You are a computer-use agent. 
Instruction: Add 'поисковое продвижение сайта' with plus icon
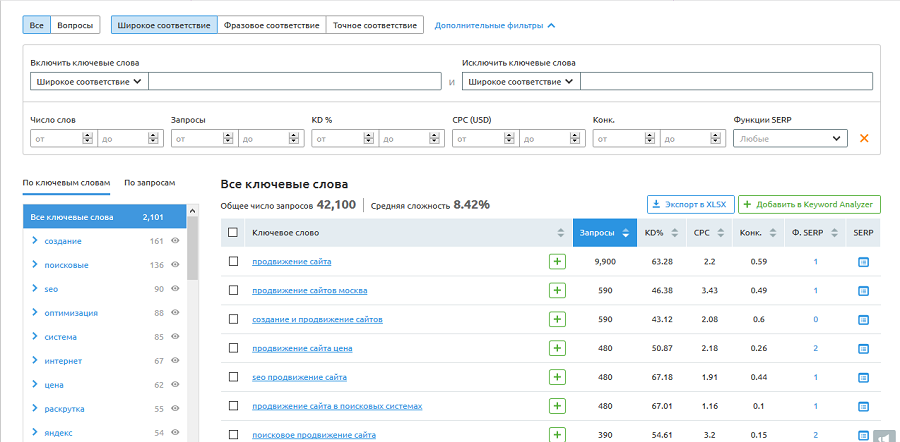[x=557, y=435]
